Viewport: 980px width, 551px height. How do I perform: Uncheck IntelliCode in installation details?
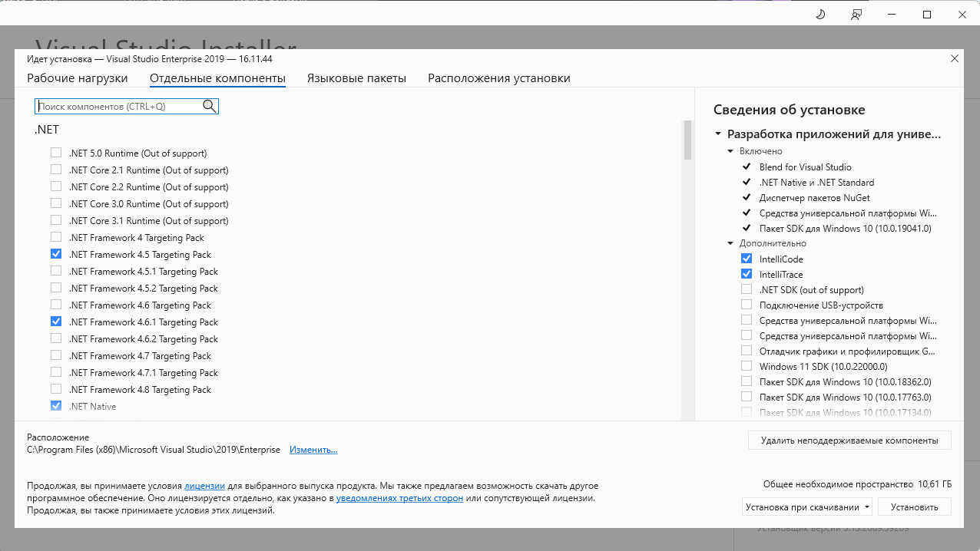tap(747, 259)
